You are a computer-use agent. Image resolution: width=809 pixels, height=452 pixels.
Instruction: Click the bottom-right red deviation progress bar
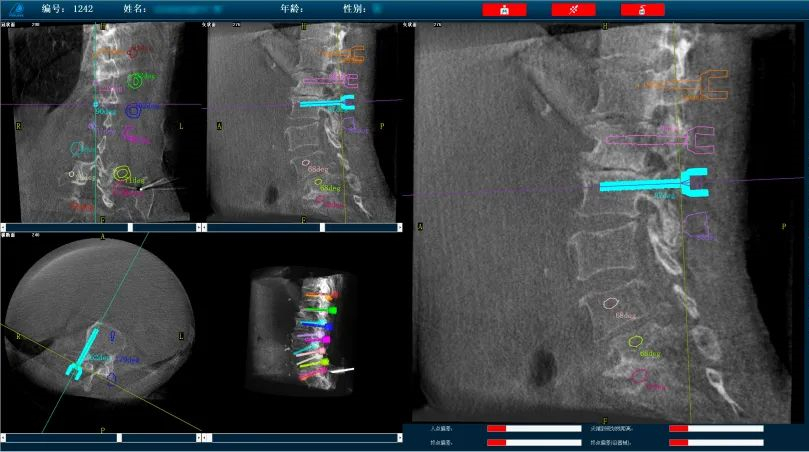716,442
